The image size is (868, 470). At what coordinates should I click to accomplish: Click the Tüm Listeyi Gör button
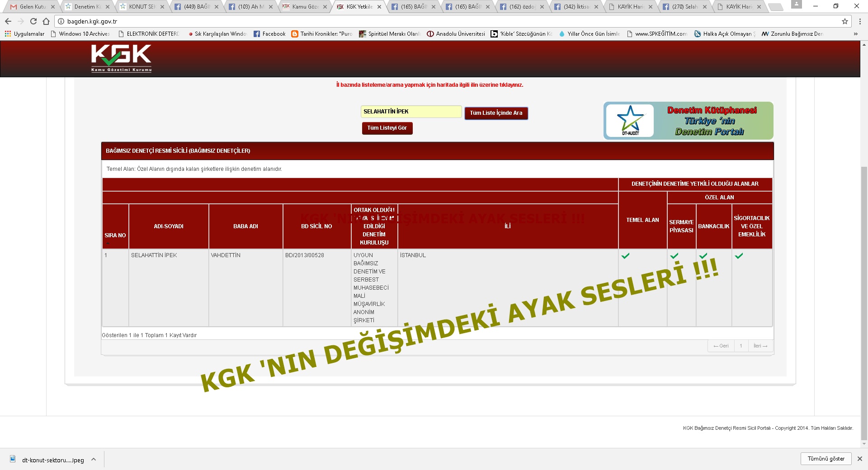point(387,128)
